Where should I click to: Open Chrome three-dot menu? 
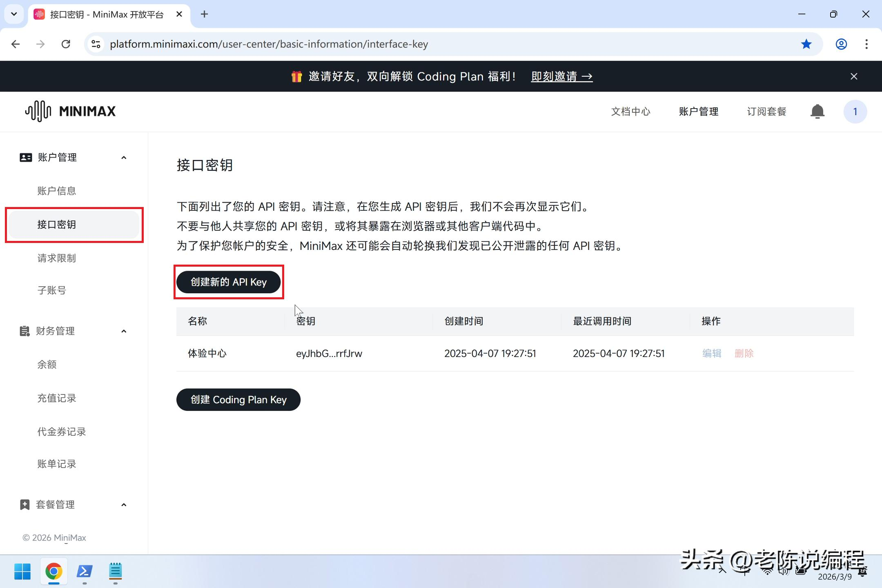coord(866,44)
